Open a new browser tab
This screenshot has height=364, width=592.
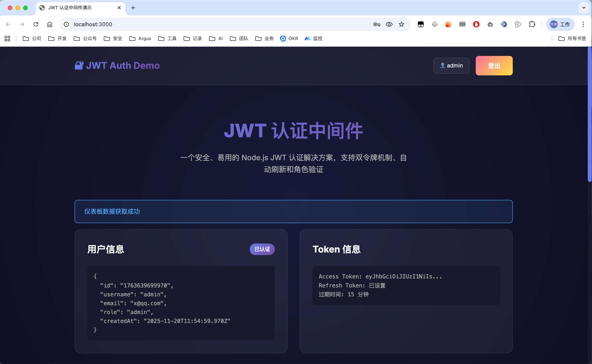coord(133,8)
